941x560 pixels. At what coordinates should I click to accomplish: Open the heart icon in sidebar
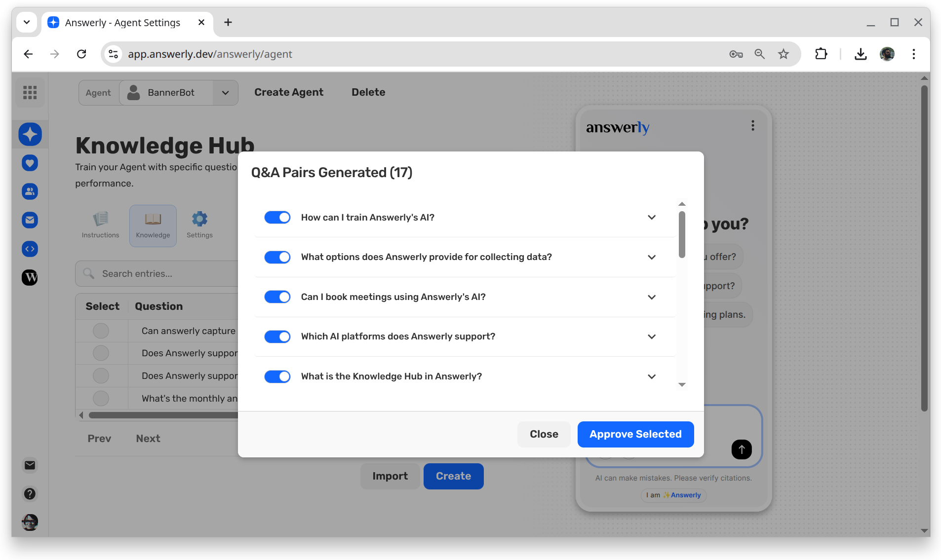30,163
